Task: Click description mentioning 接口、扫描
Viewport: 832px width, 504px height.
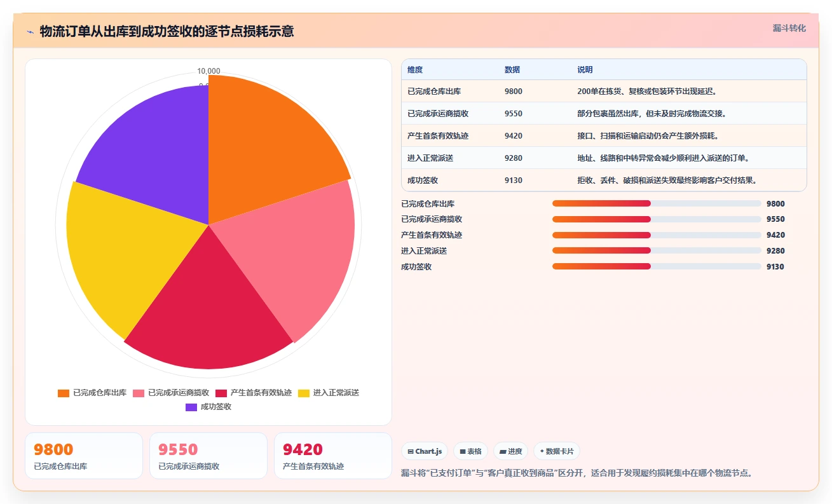Action: [648, 136]
